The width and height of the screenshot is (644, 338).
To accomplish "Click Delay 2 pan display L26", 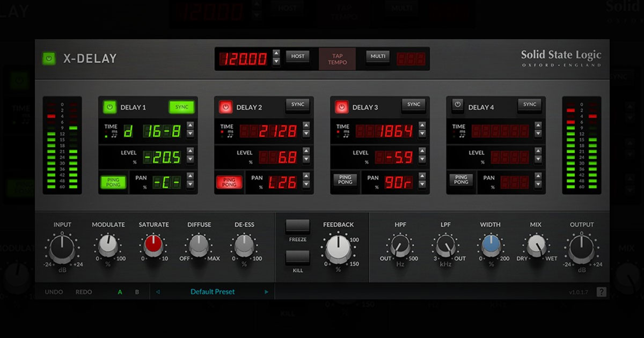I will (x=283, y=182).
